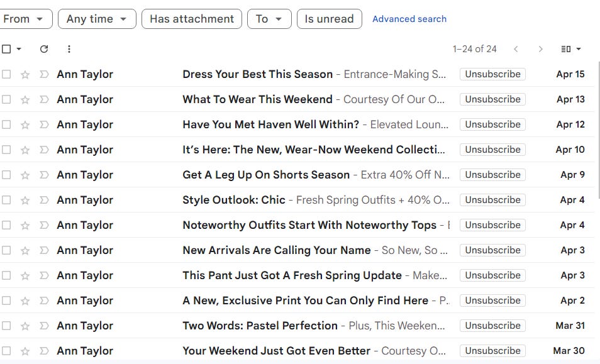Star the Have You Met Haven Well Within email
Image resolution: width=600 pixels, height=364 pixels.
[25, 124]
